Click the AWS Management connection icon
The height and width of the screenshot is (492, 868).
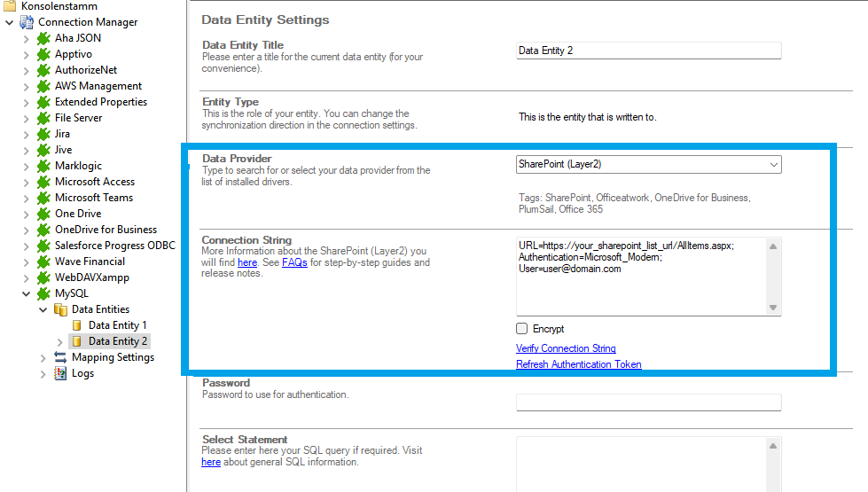click(x=43, y=86)
